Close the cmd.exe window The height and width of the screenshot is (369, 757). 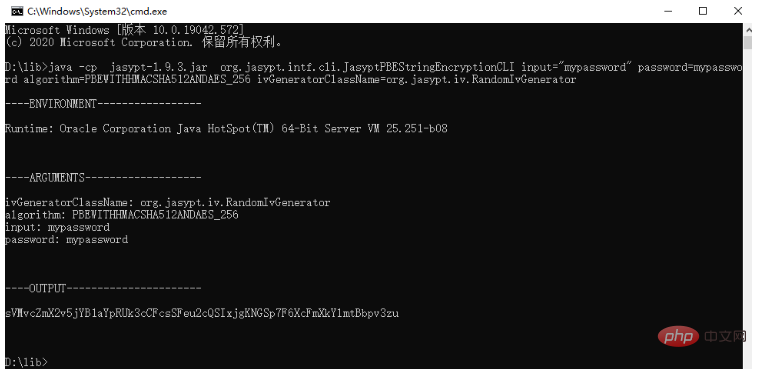tap(738, 11)
